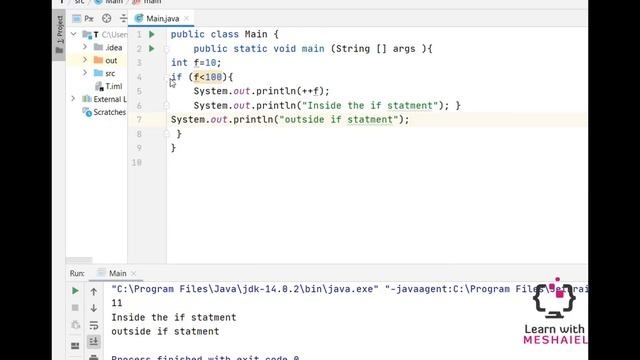This screenshot has height=360, width=640.
Task: Click the '11' output line in console
Action: pos(117,303)
